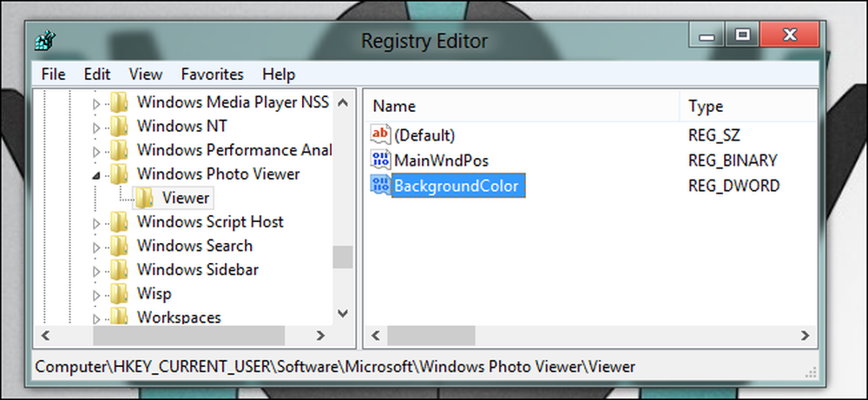The width and height of the screenshot is (868, 400).
Task: Open the File menu
Action: (x=53, y=74)
